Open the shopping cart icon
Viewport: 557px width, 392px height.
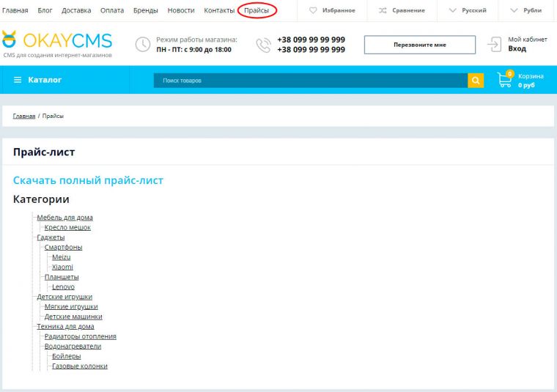coord(504,80)
